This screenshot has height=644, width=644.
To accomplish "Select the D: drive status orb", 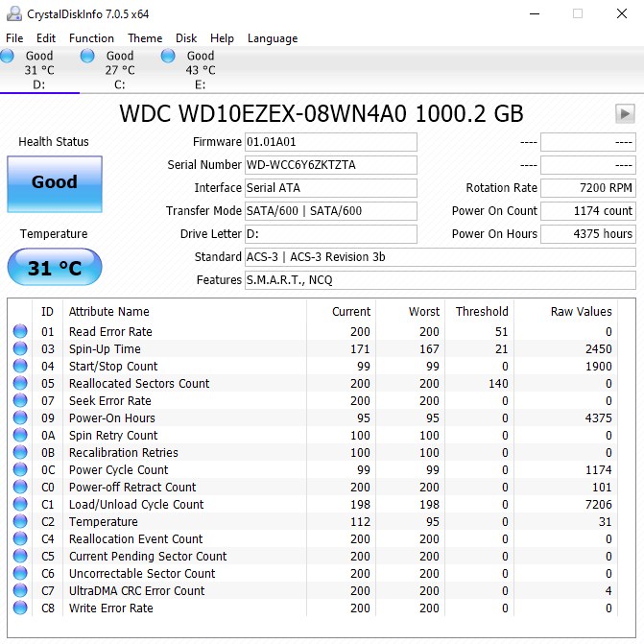I will click(x=7, y=56).
